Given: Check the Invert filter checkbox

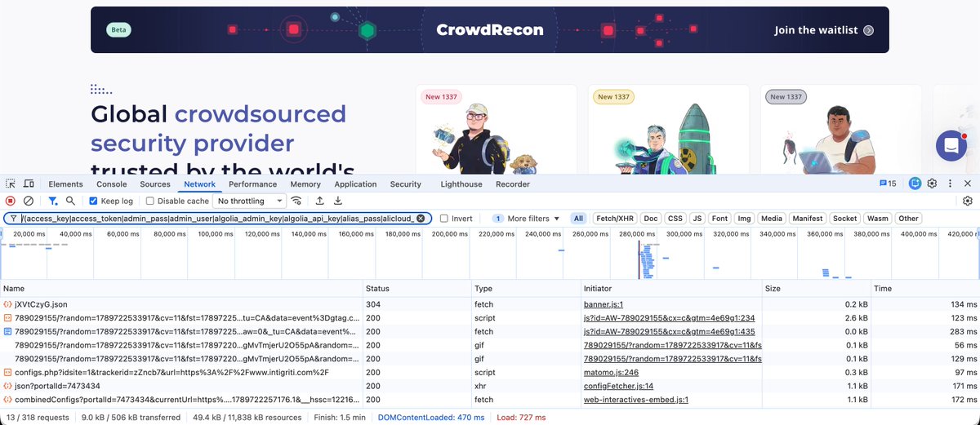Looking at the screenshot, I should click(444, 219).
